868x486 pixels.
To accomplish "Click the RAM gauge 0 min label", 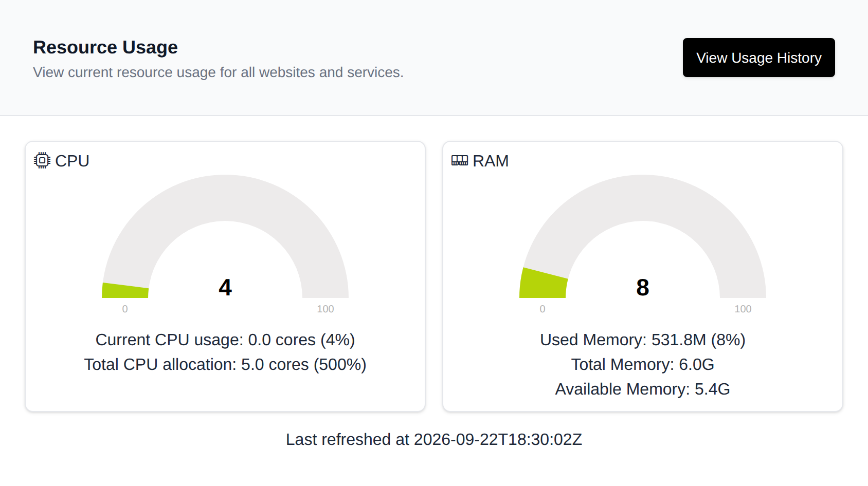I will point(542,309).
